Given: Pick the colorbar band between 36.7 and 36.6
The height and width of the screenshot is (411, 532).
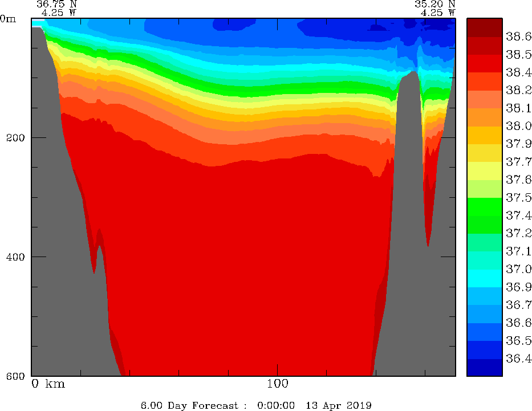Looking at the screenshot, I should click(x=485, y=314).
